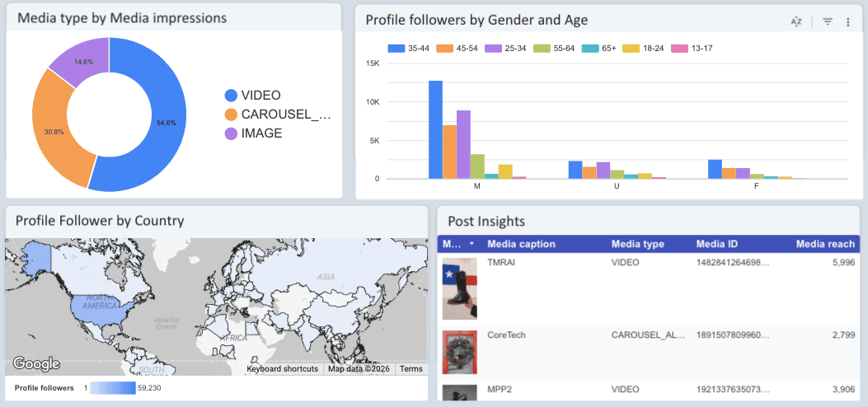
Task: Click the Profile followers gradient scale
Action: pyautogui.click(x=113, y=388)
